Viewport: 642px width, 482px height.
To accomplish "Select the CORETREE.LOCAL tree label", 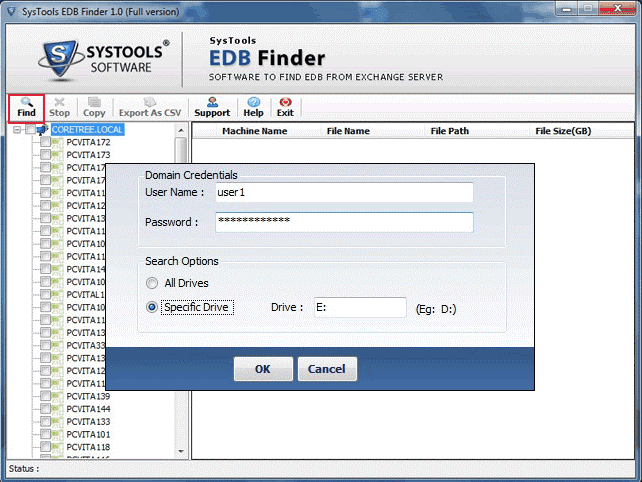I will [87, 130].
